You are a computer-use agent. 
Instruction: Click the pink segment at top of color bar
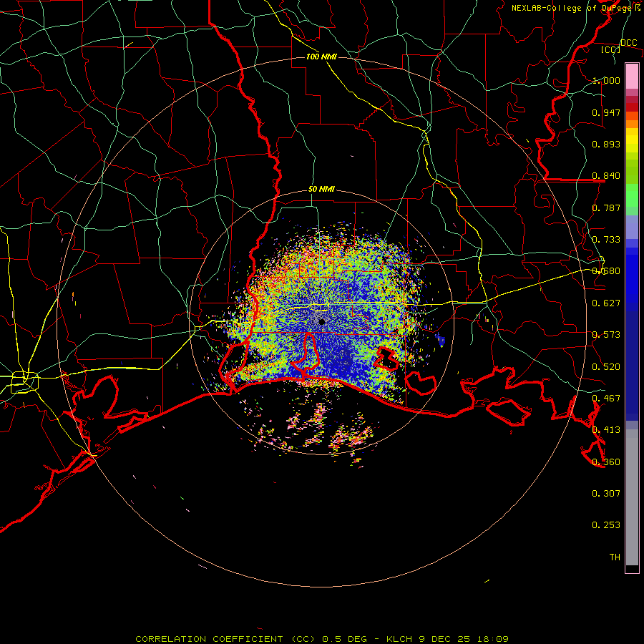coord(632,77)
